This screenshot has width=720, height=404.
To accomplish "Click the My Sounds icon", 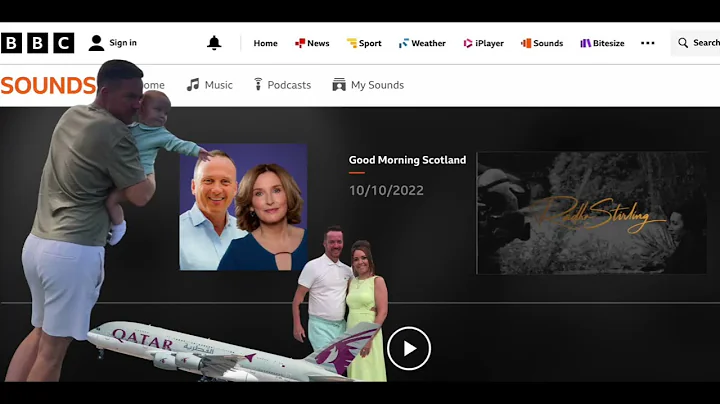I will (339, 84).
